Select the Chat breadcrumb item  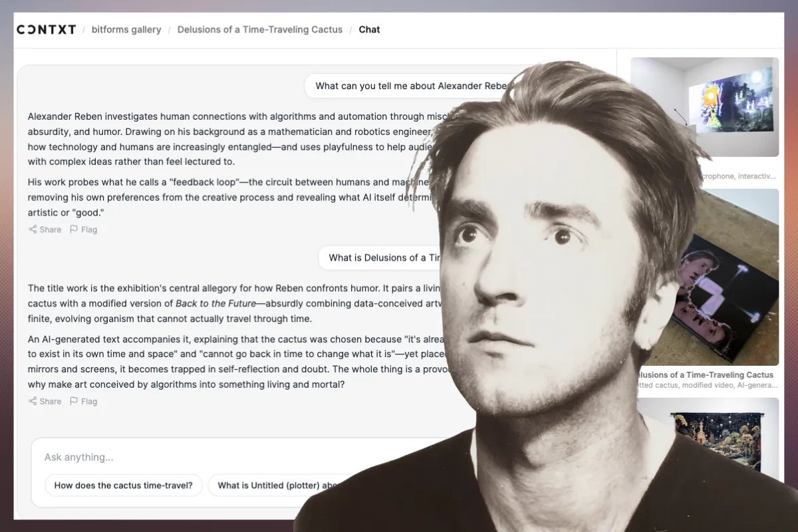369,29
